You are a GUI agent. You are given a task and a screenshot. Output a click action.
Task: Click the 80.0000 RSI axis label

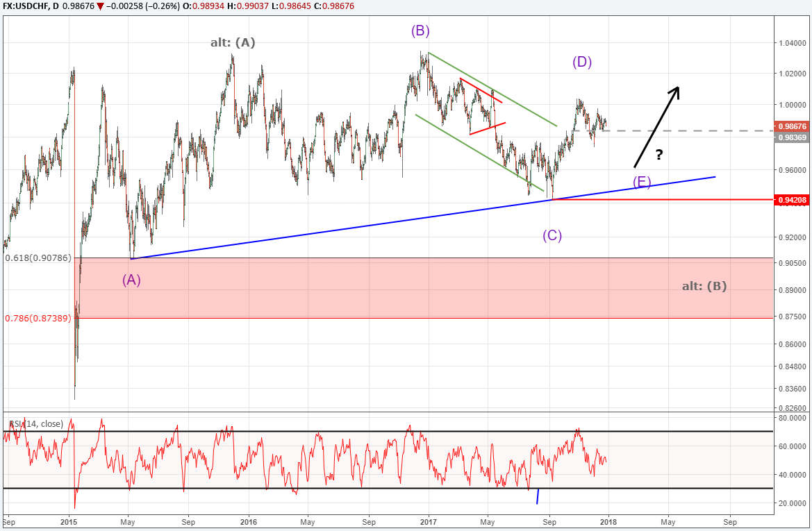coord(793,418)
